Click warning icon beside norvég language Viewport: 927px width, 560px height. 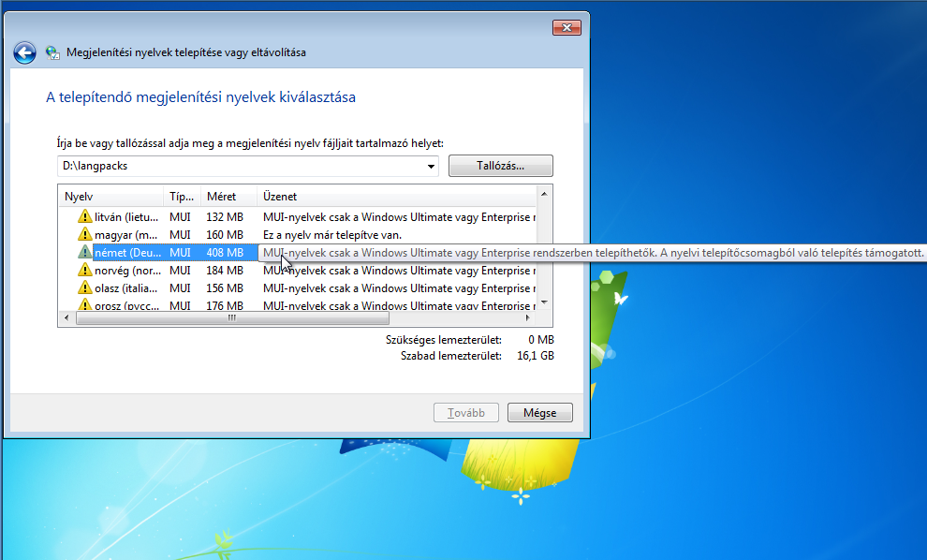tap(85, 270)
